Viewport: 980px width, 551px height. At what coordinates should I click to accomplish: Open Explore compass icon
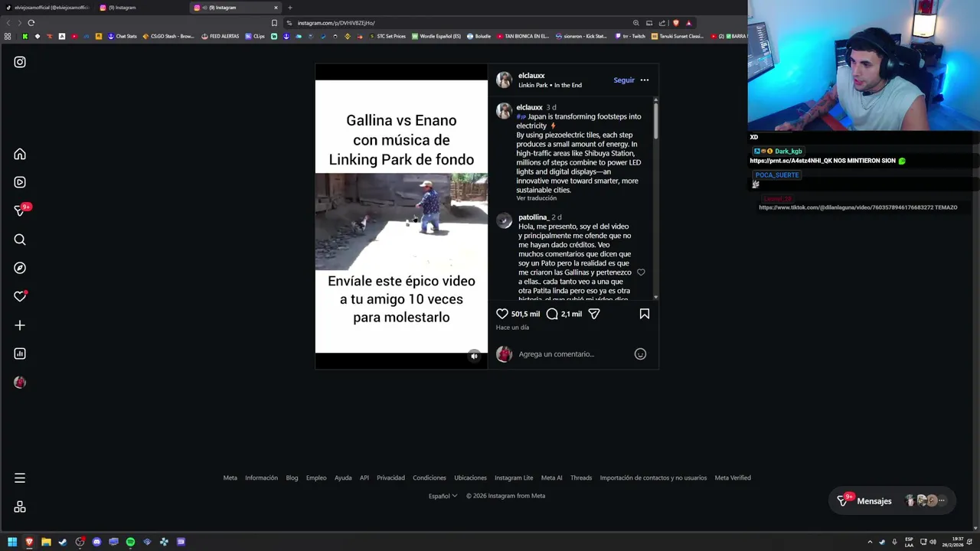coord(20,268)
